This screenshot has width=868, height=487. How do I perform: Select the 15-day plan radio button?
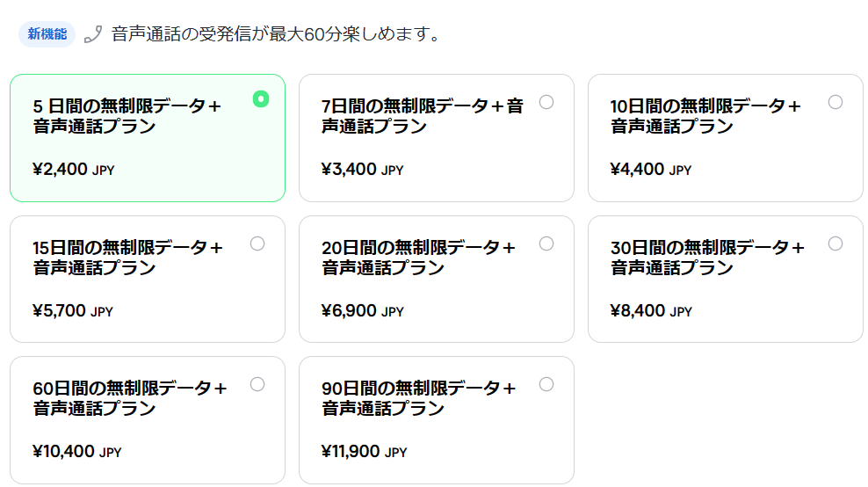257,243
